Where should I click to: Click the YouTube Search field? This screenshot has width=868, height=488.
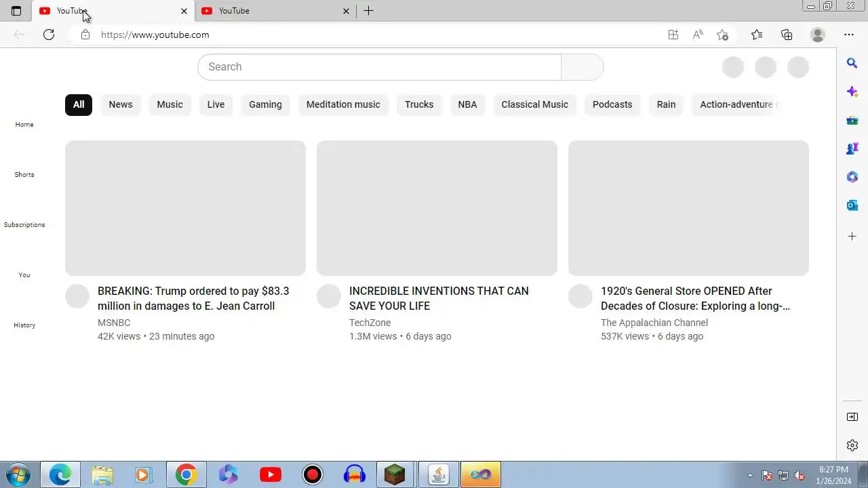coord(380,67)
